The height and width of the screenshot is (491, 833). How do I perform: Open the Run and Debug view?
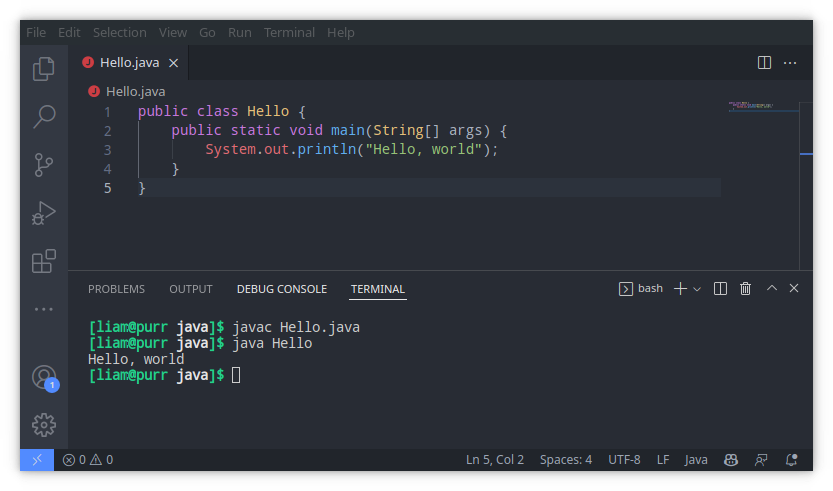[x=44, y=212]
